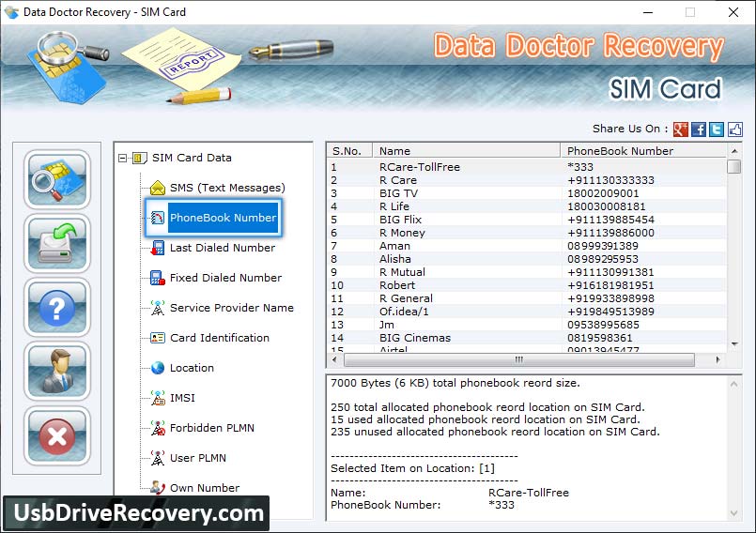This screenshot has width=756, height=533.
Task: Open Last Dialed Number entry
Action: click(x=223, y=248)
